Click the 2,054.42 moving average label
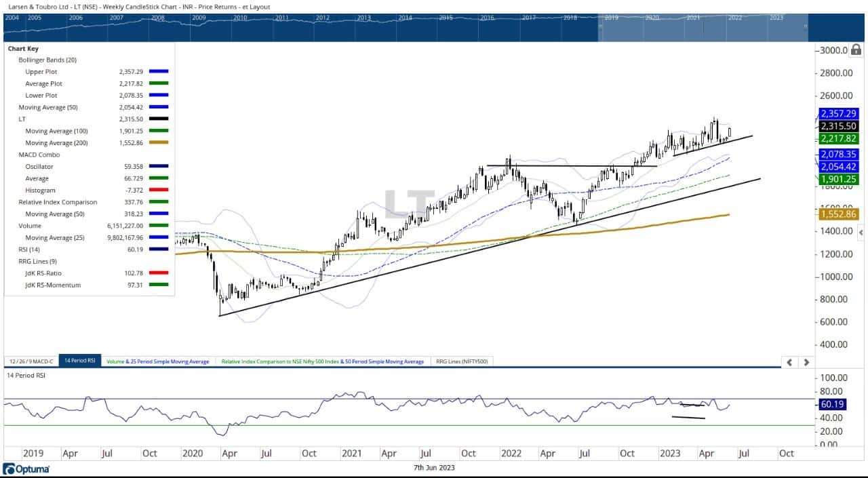868x478 pixels. tap(839, 166)
